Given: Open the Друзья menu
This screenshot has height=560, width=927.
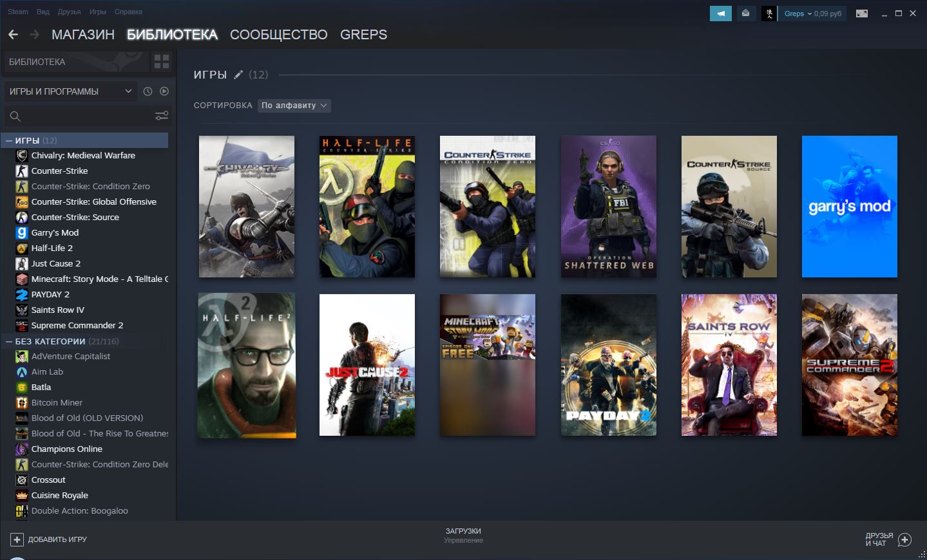Looking at the screenshot, I should click(x=70, y=12).
